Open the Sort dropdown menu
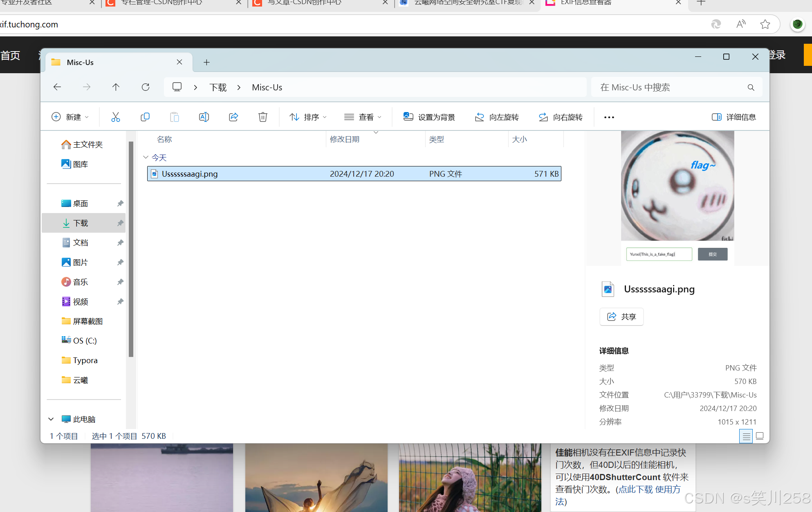Viewport: 812px width, 512px height. coord(308,117)
